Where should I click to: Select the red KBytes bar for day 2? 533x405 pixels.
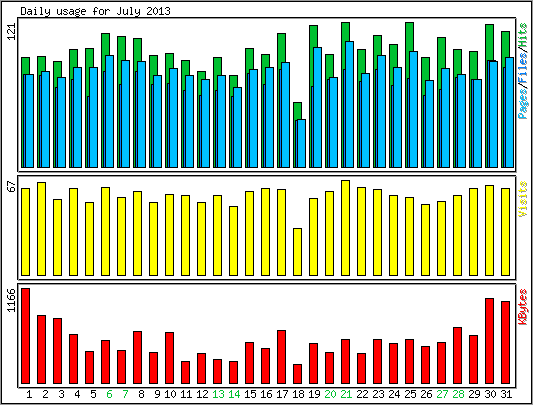tap(41, 350)
